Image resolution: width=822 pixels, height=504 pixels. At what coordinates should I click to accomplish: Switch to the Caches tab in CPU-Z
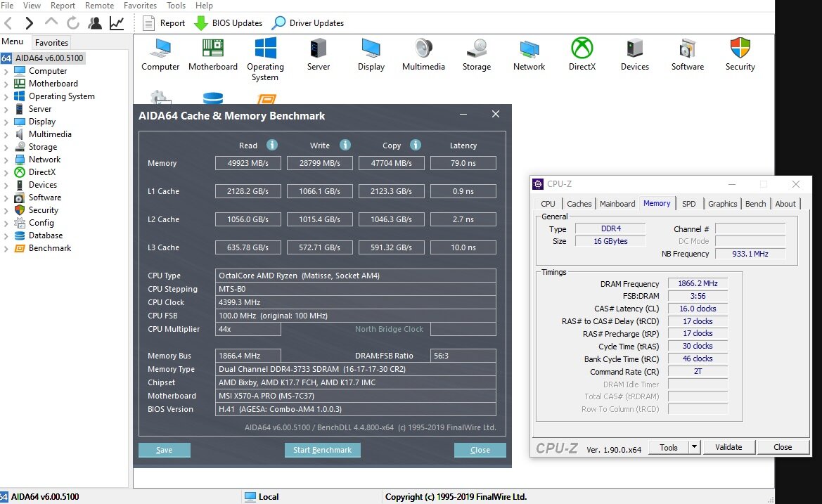coord(579,204)
